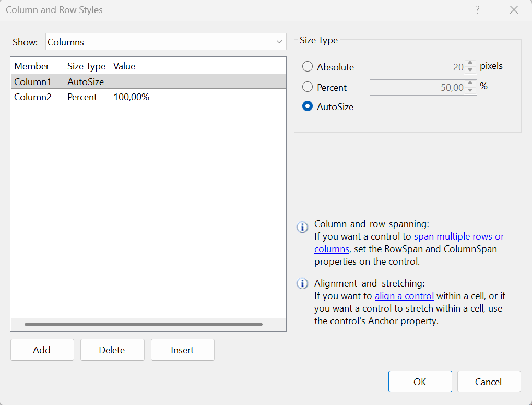Click the info icon beside Column and row spanning
532x405 pixels.
tap(302, 227)
